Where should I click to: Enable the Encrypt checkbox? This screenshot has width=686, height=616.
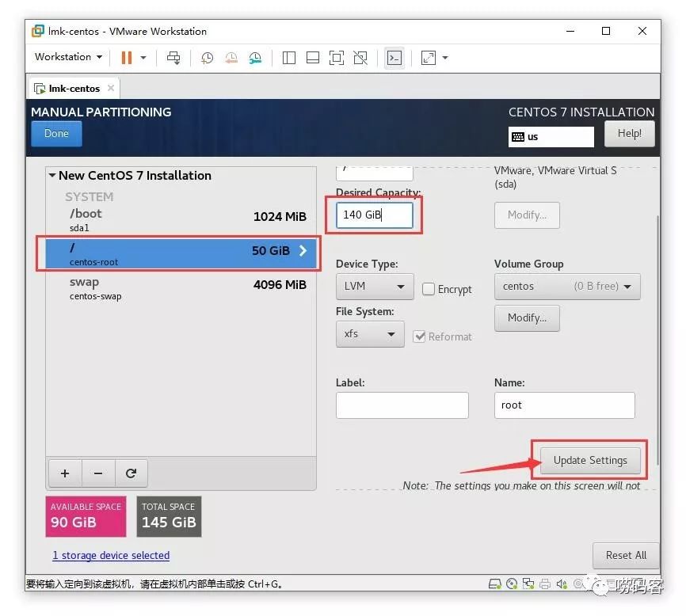click(x=429, y=289)
